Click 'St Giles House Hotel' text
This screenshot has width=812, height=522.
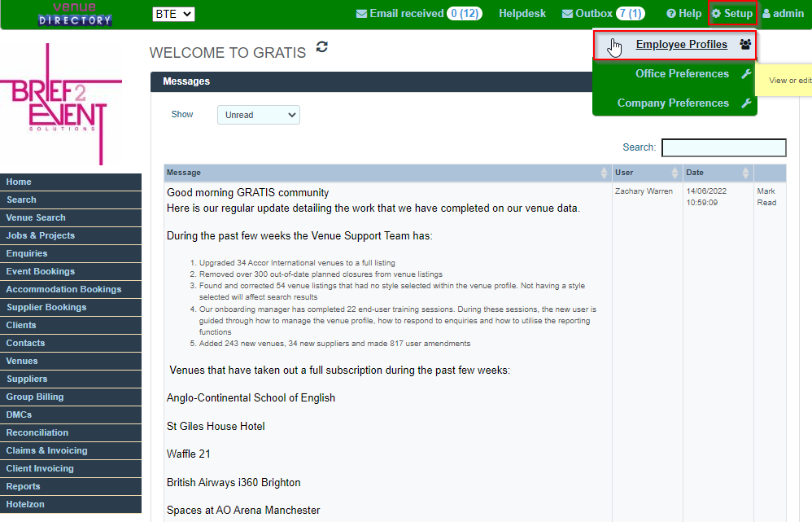coord(216,426)
